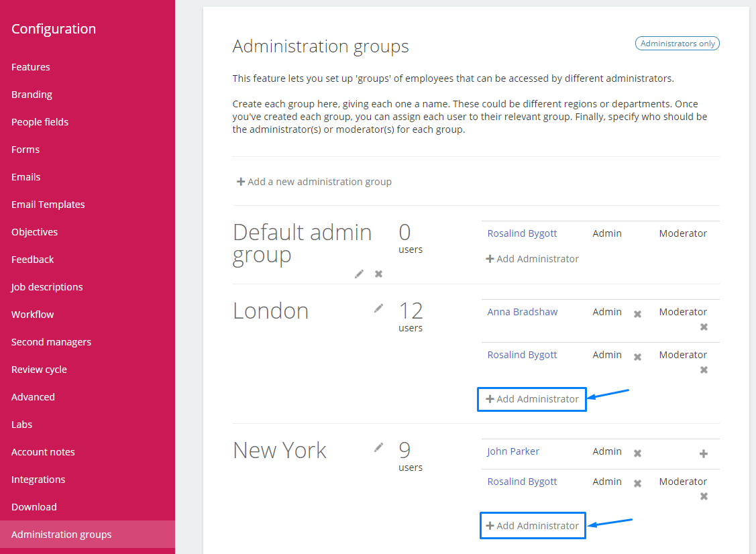Viewport: 756px width, 554px height.
Task: Go to Feedback settings
Action: click(x=33, y=260)
